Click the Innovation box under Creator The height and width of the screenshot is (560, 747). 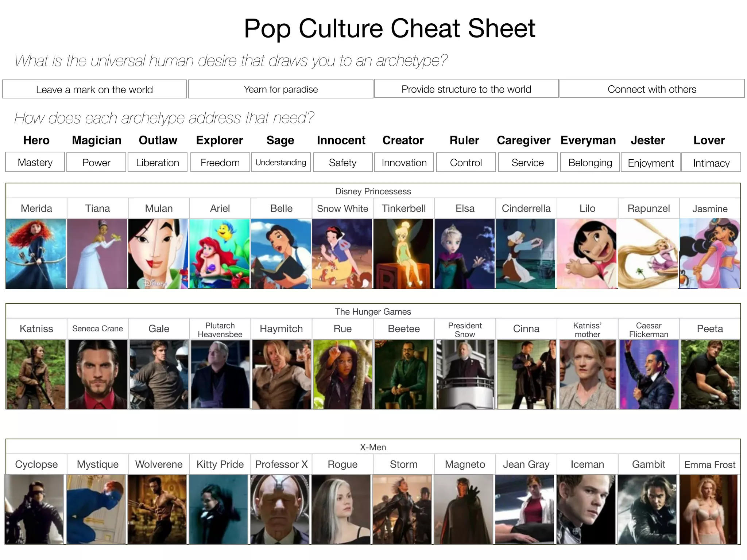404,162
